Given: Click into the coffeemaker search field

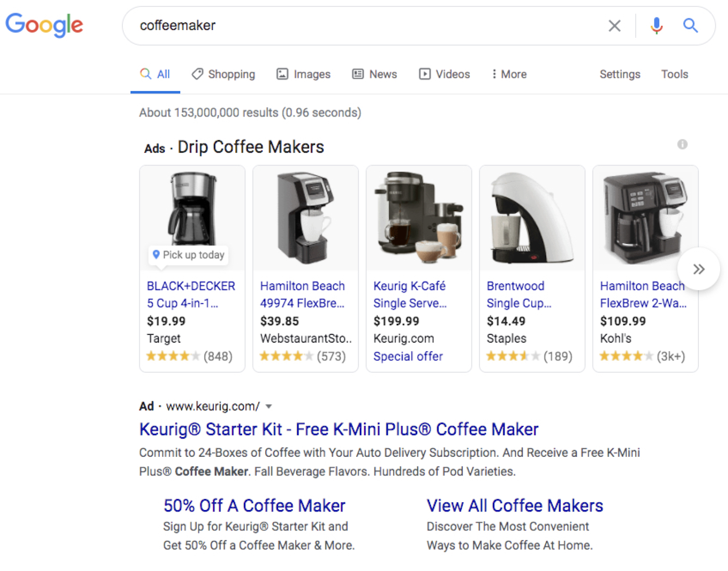Looking at the screenshot, I should point(364,25).
